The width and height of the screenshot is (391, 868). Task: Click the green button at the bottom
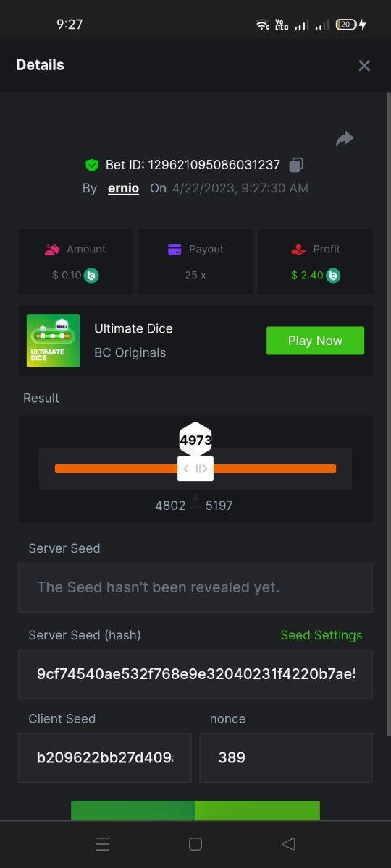click(195, 810)
